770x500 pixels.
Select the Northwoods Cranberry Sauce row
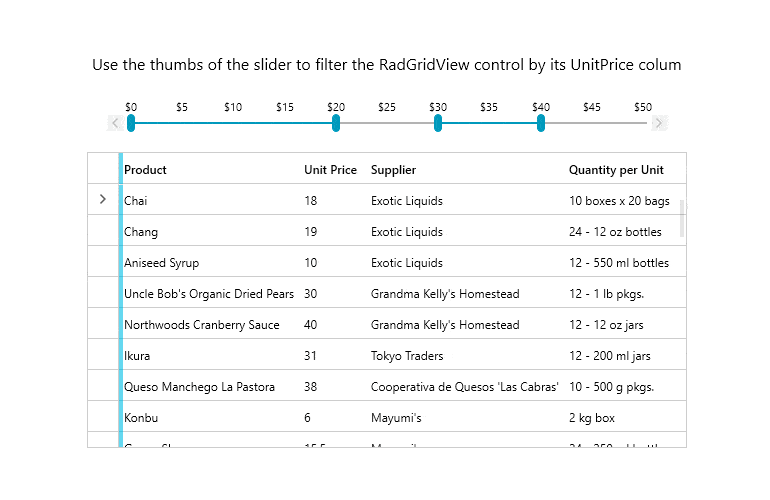click(387, 323)
